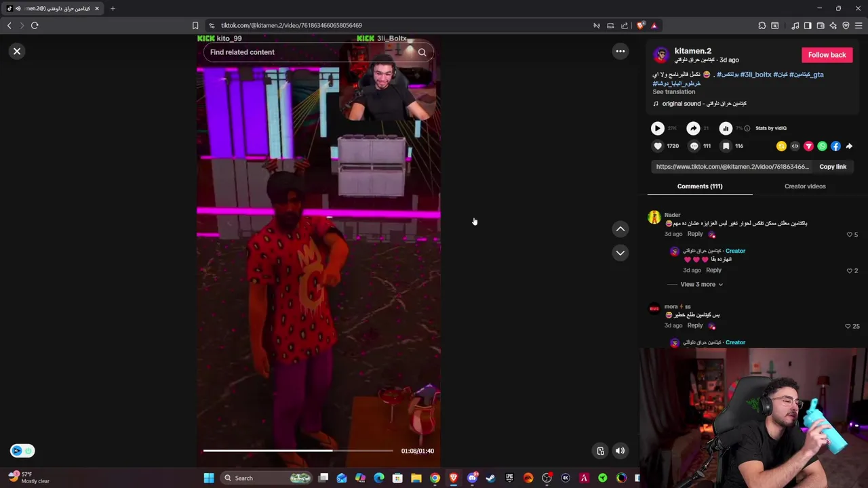Open the kitamen.2 profile avatar
Screen dimensions: 868x488
(660, 55)
